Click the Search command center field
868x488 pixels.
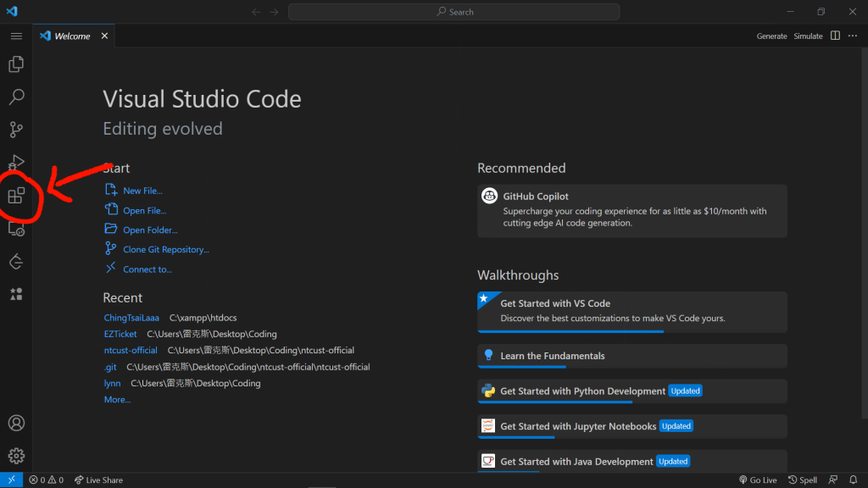(453, 12)
